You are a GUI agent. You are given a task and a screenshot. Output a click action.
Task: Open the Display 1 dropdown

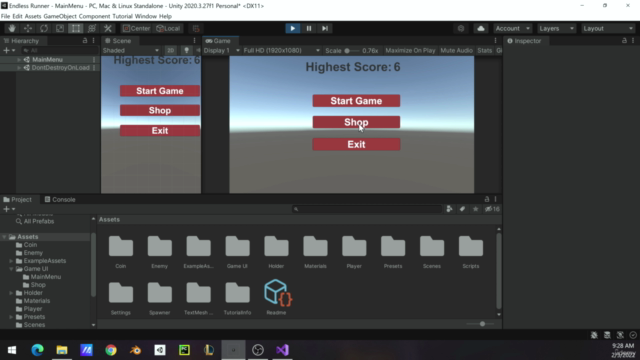(222, 50)
